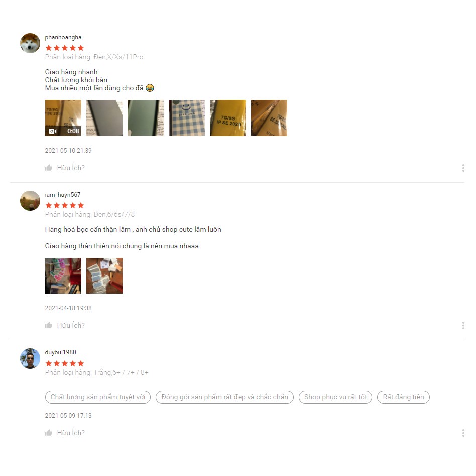Click thumbs-up icon on duybui1980's review
The height and width of the screenshot is (476, 476).
click(x=49, y=433)
